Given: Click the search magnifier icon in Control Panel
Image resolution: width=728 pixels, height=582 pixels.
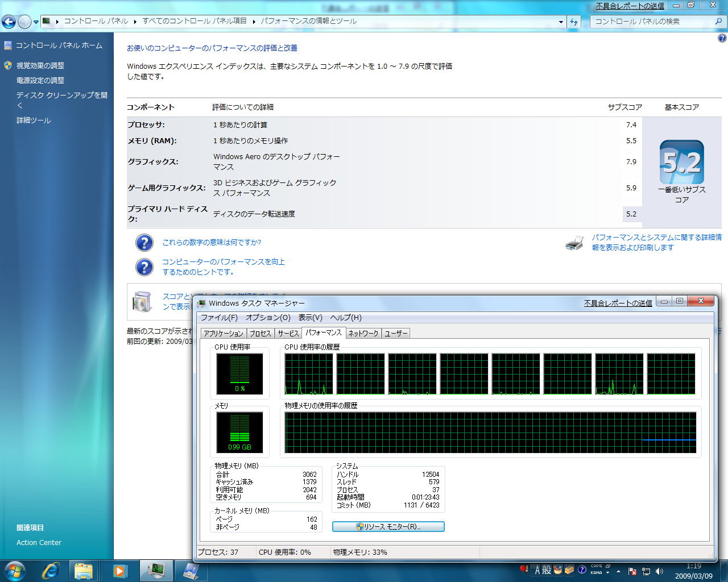Looking at the screenshot, I should [x=719, y=22].
